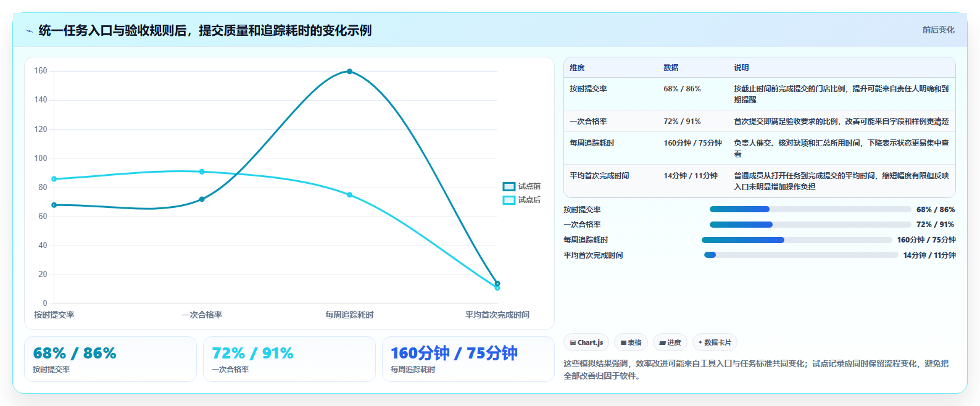Image resolution: width=980 pixels, height=406 pixels.
Task: Click the footnote starting 这些模拟结果强调
Action: [756, 370]
